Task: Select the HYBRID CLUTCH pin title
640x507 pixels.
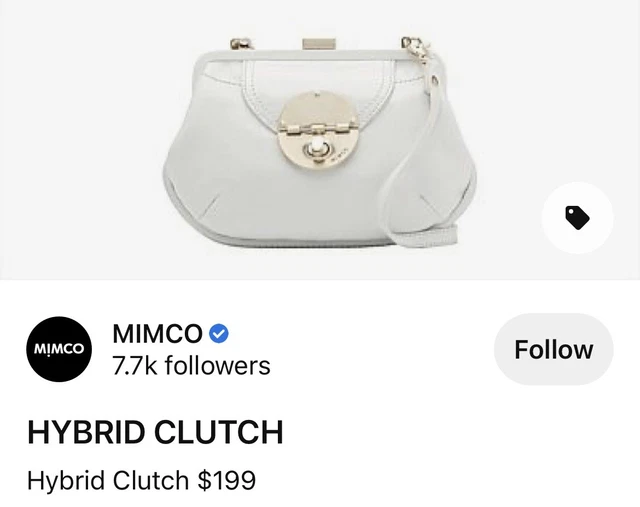Action: 155,432
